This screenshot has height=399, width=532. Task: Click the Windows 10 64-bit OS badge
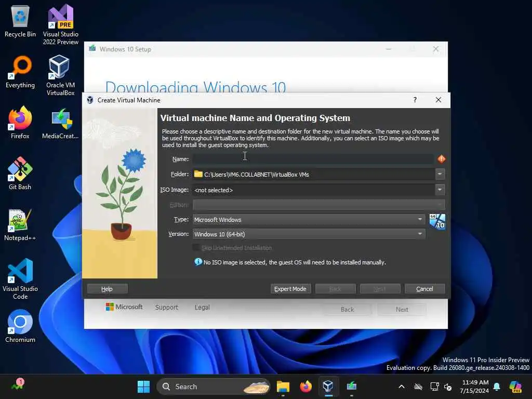tap(437, 221)
